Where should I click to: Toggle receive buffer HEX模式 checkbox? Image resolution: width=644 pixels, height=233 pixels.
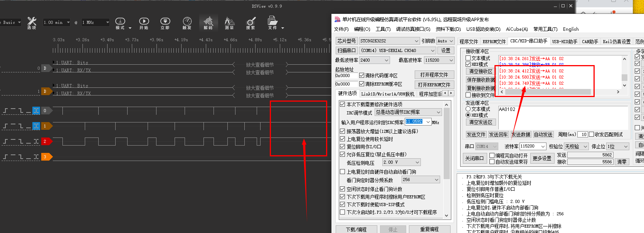[468, 64]
